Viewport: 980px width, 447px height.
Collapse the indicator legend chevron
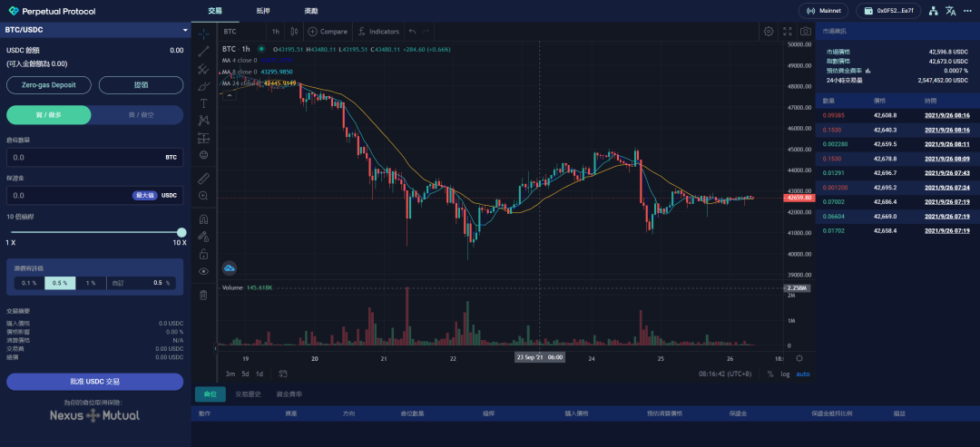click(230, 95)
